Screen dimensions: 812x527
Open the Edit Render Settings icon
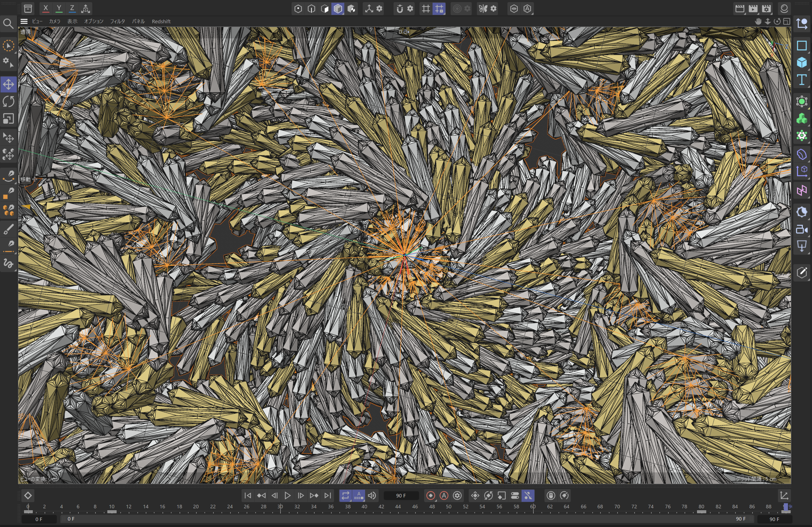point(767,9)
